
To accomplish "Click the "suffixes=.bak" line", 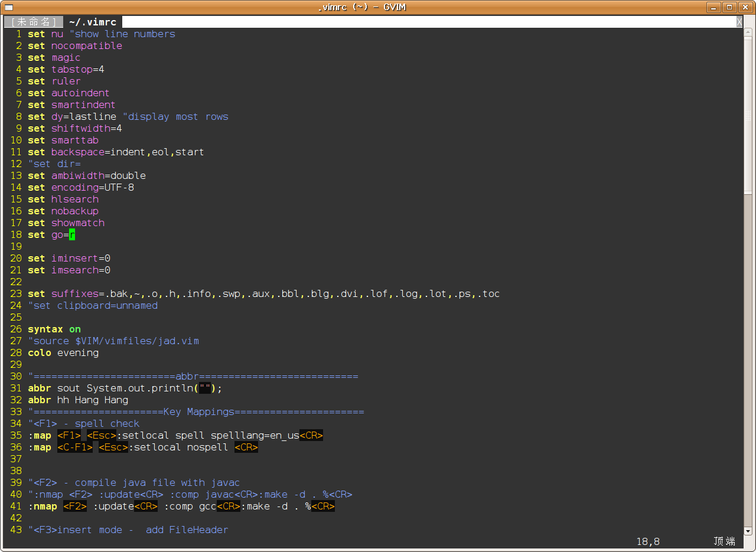I will point(264,294).
